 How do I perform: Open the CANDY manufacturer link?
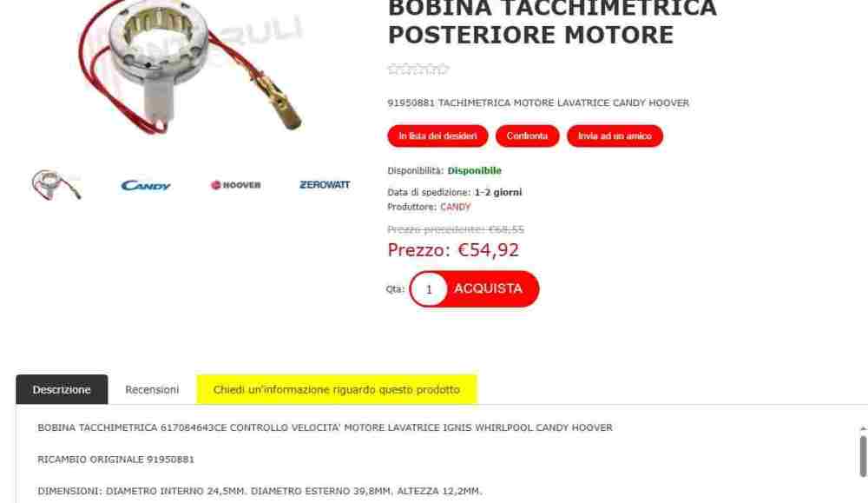[455, 207]
